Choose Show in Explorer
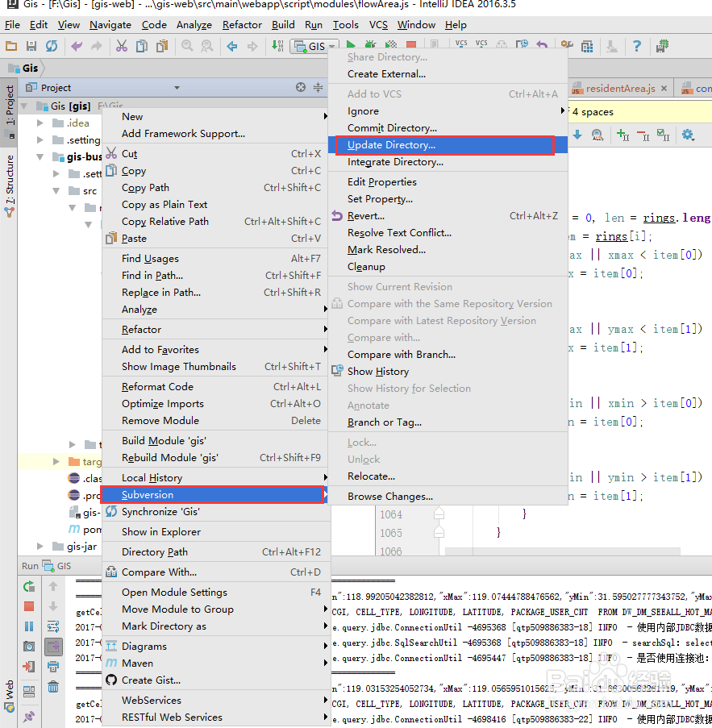This screenshot has height=728, width=712. pos(215,531)
